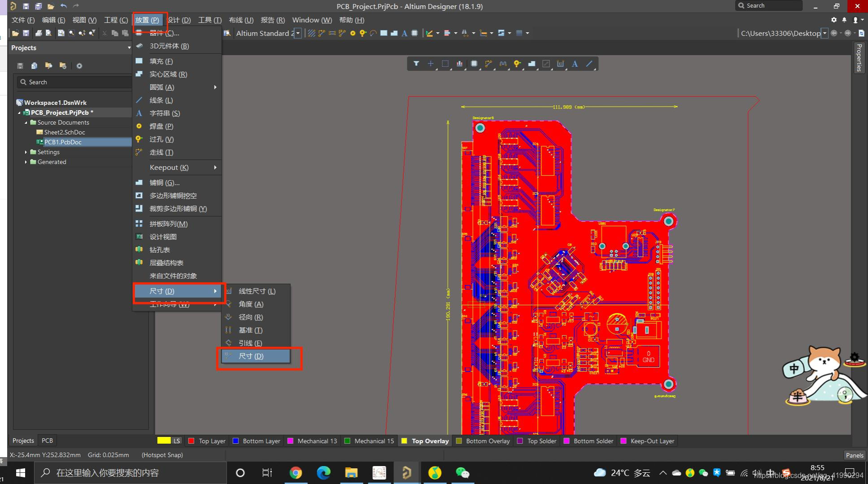
Task: Click the project options gear icon
Action: pos(79,66)
